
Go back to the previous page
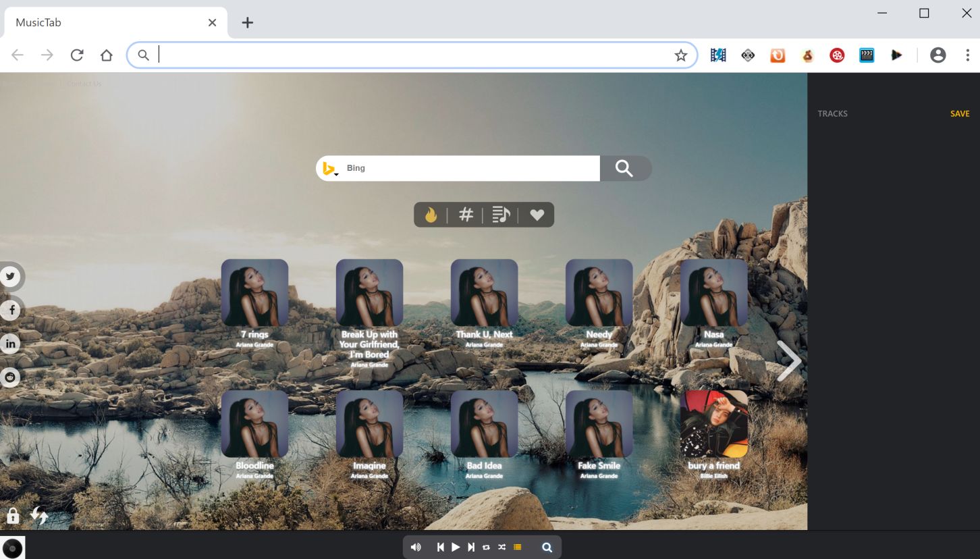(18, 55)
